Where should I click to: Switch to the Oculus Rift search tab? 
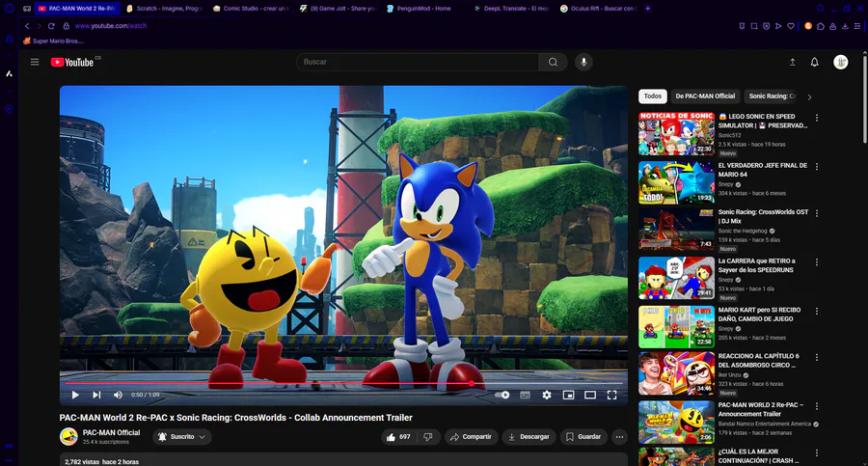tap(599, 9)
